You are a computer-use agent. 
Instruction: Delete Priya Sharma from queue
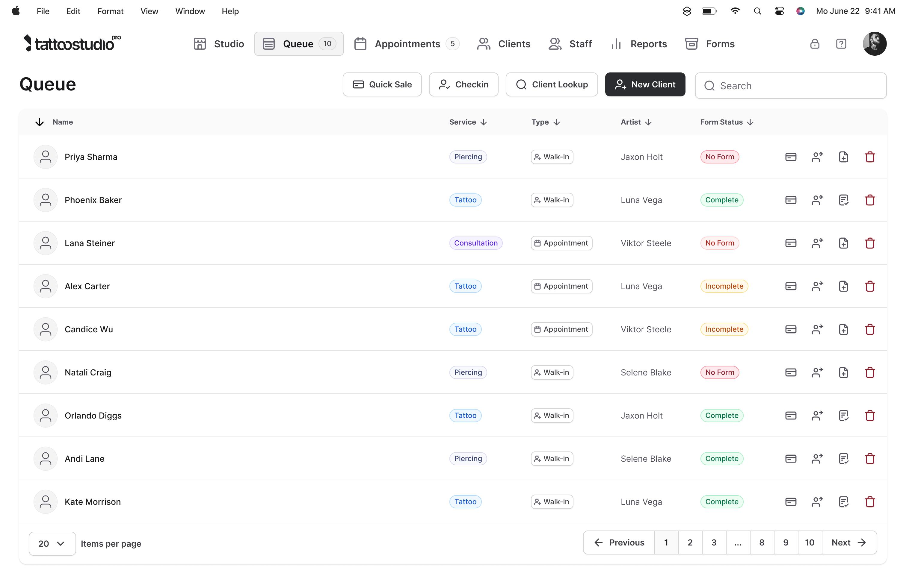pos(870,157)
